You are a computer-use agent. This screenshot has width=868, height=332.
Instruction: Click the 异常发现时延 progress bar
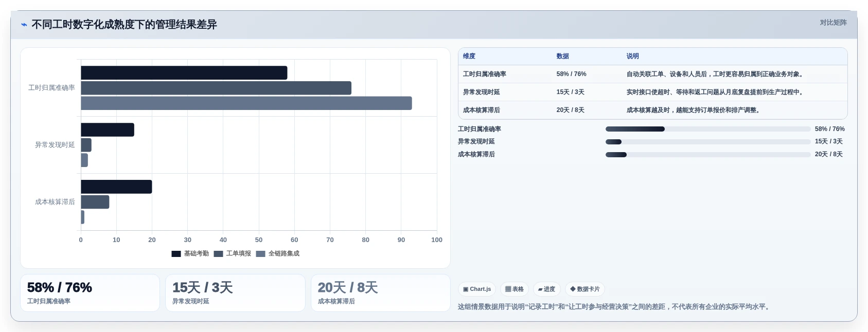tap(708, 142)
